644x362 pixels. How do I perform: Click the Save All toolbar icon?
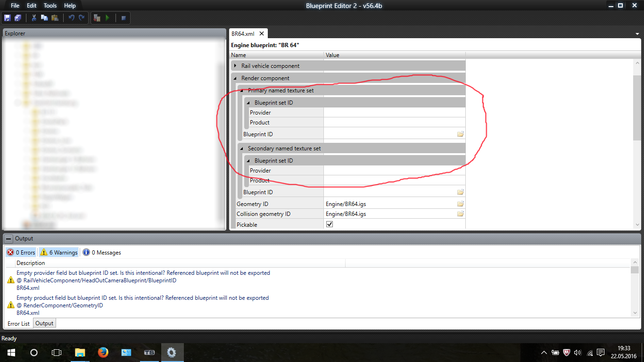(18, 18)
